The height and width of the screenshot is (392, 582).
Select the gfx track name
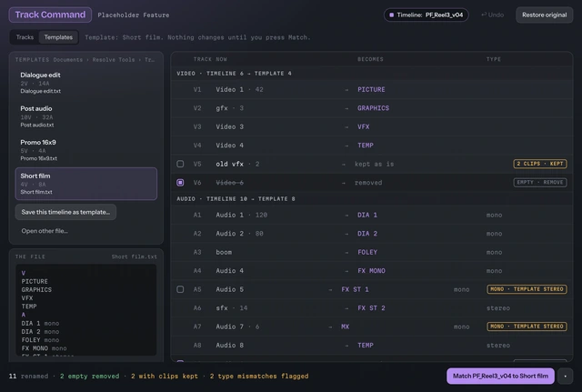point(222,108)
